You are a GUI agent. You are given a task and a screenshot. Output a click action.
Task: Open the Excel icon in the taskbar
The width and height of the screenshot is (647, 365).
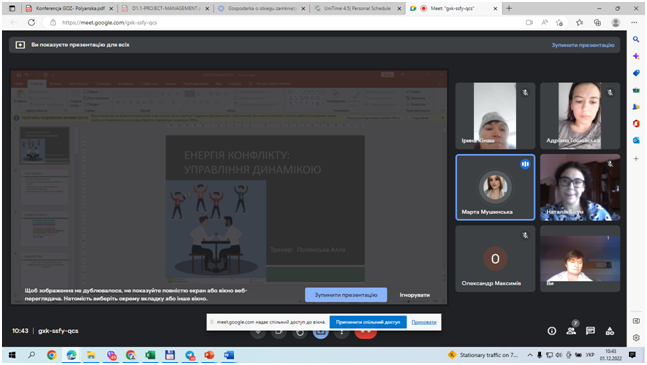(x=150, y=355)
